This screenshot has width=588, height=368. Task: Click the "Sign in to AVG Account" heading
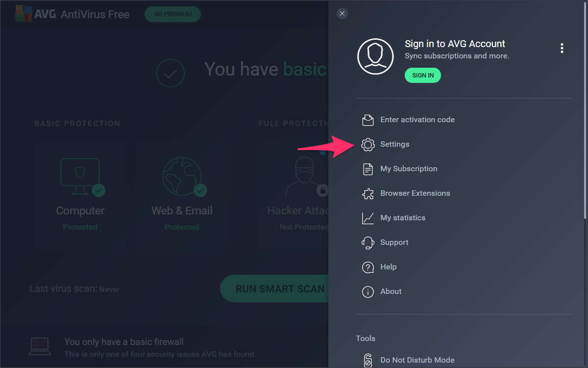pos(455,44)
